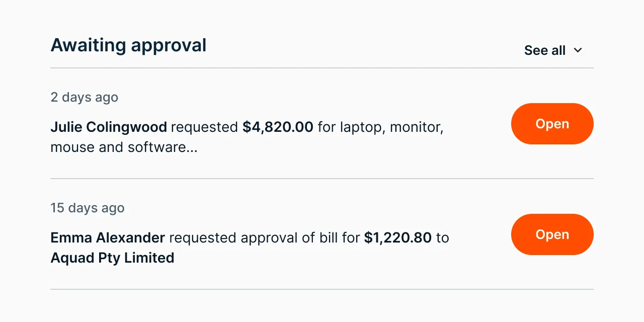Select the Julie Colingwood name
644x322 pixels.
click(109, 127)
